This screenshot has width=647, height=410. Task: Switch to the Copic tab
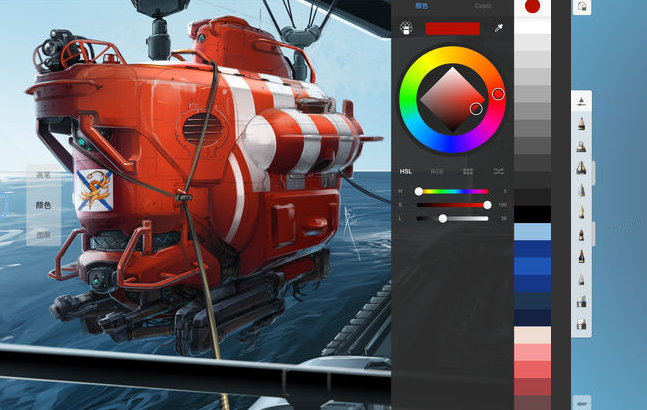483,6
